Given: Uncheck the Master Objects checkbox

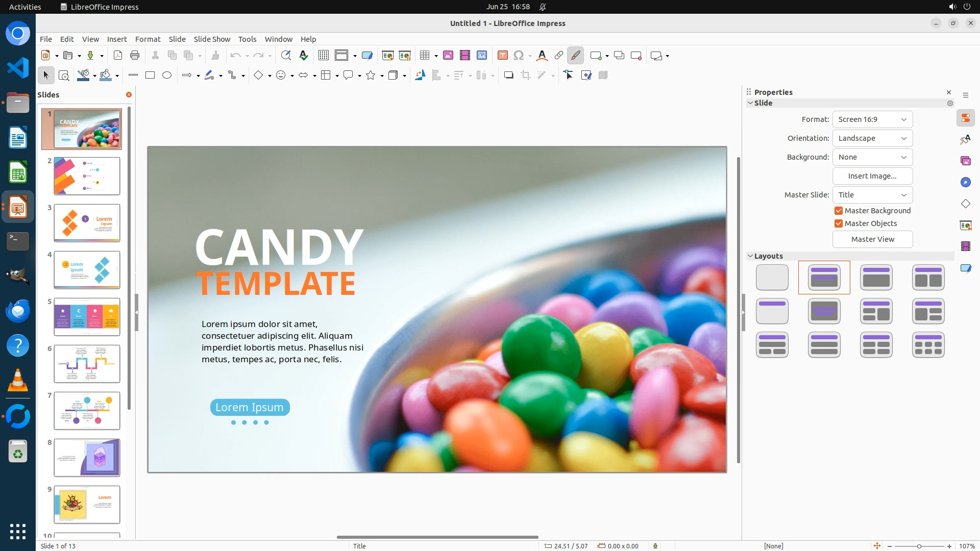Looking at the screenshot, I should click(x=839, y=223).
